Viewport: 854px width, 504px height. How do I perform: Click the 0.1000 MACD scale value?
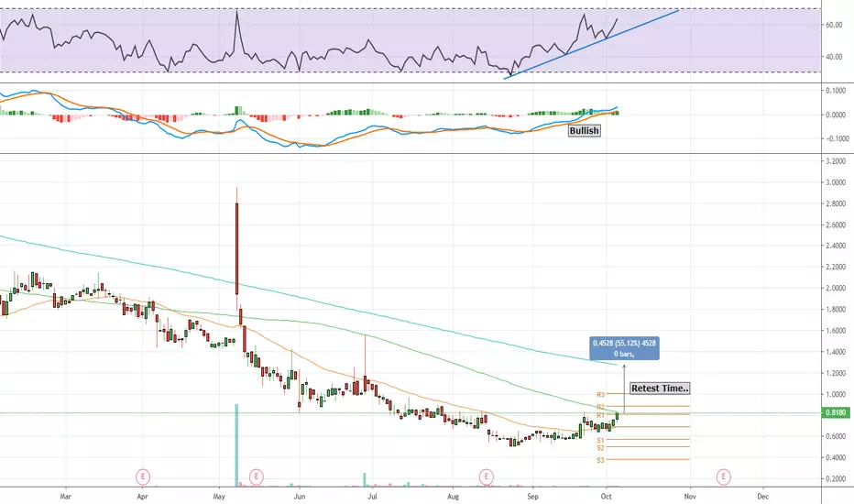click(836, 91)
